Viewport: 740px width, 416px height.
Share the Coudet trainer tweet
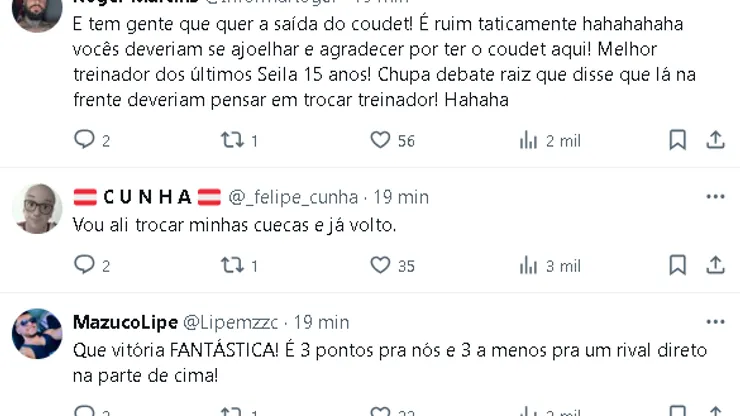[715, 141]
